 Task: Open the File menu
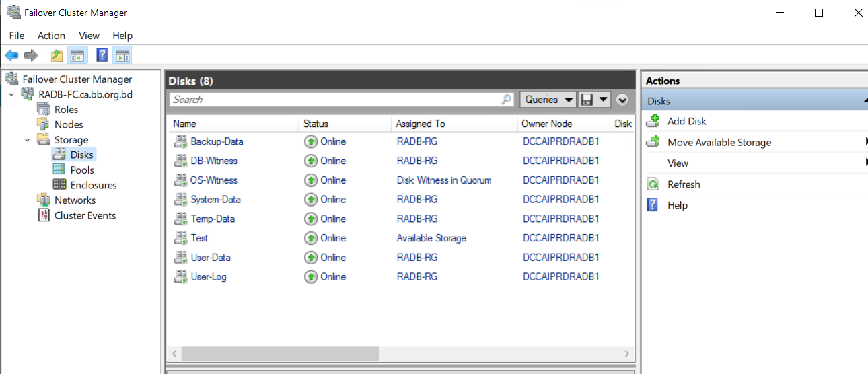tap(17, 36)
